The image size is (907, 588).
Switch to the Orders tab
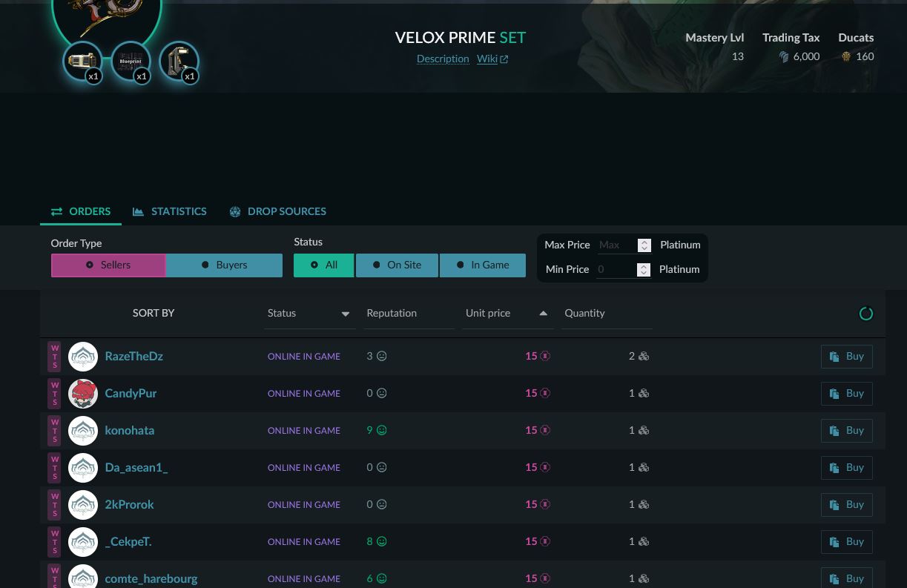click(x=81, y=212)
